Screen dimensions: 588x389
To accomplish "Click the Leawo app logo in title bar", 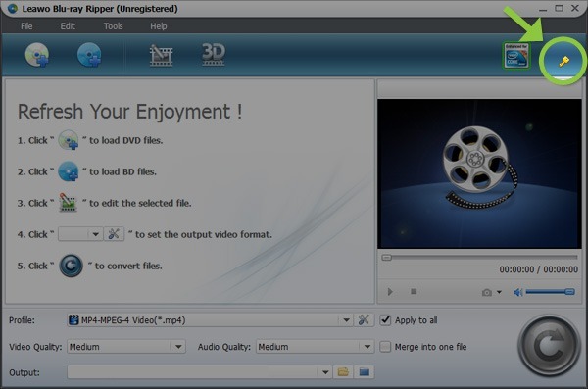I will pyautogui.click(x=13, y=8).
